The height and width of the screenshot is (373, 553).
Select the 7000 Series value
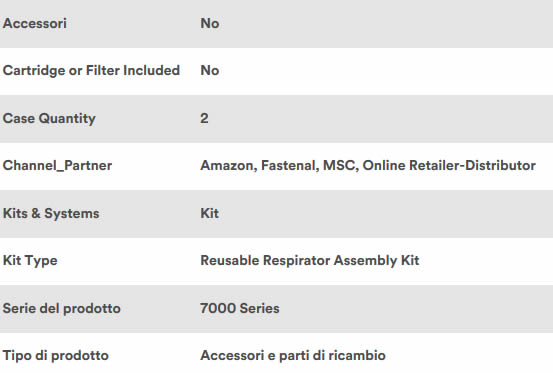[x=240, y=308]
